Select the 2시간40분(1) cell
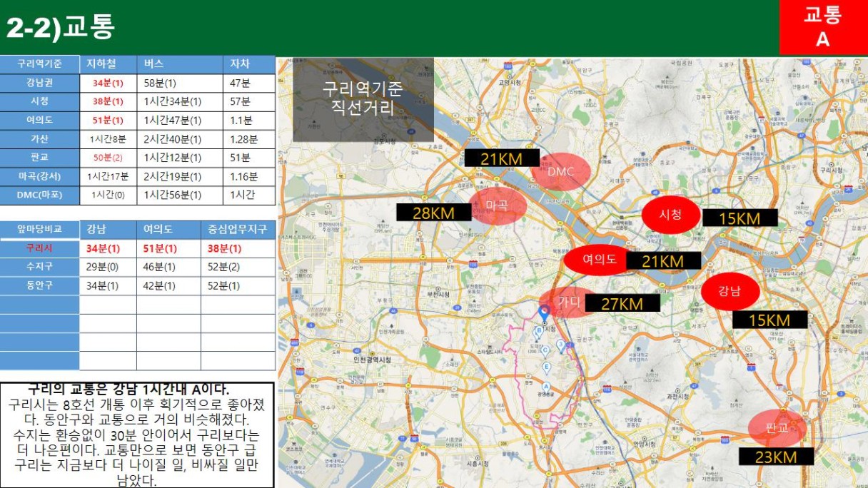The image size is (868, 488). (179, 138)
